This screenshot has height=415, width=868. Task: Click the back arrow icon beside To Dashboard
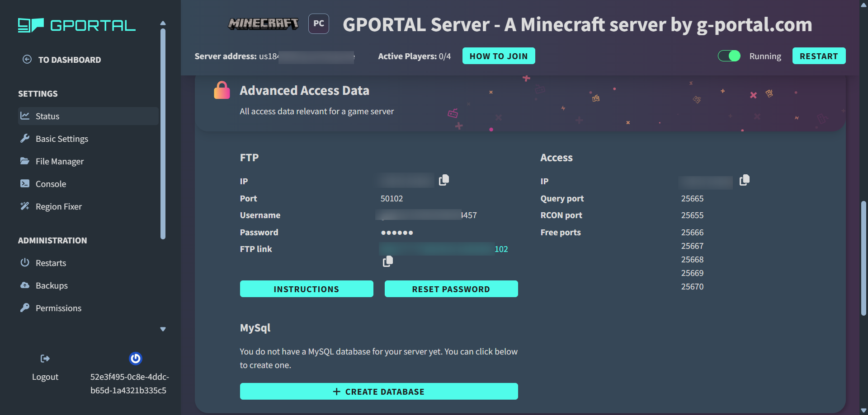pos(27,59)
